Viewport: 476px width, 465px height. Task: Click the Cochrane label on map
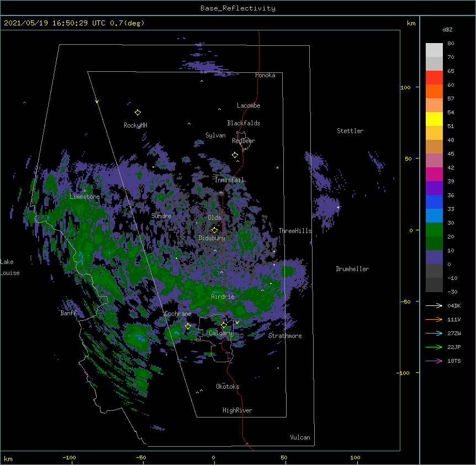coord(178,314)
